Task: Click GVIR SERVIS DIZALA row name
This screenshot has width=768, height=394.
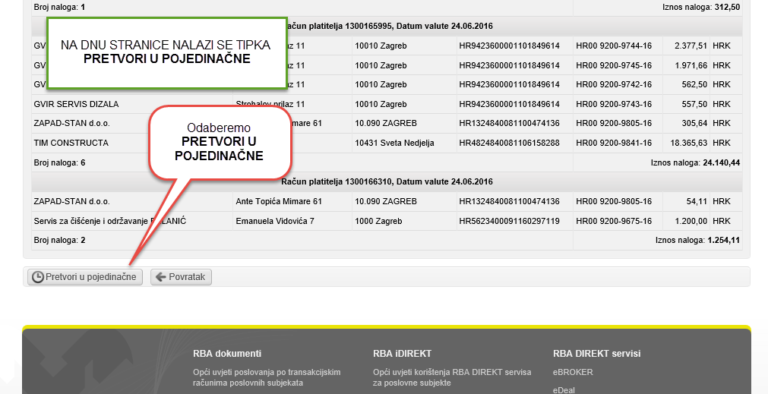Action: tap(76, 104)
